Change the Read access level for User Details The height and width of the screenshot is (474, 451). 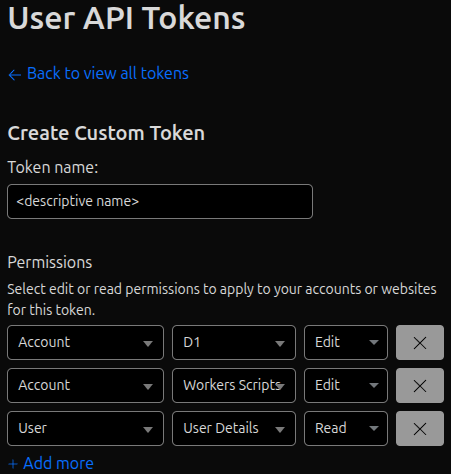tap(346, 428)
